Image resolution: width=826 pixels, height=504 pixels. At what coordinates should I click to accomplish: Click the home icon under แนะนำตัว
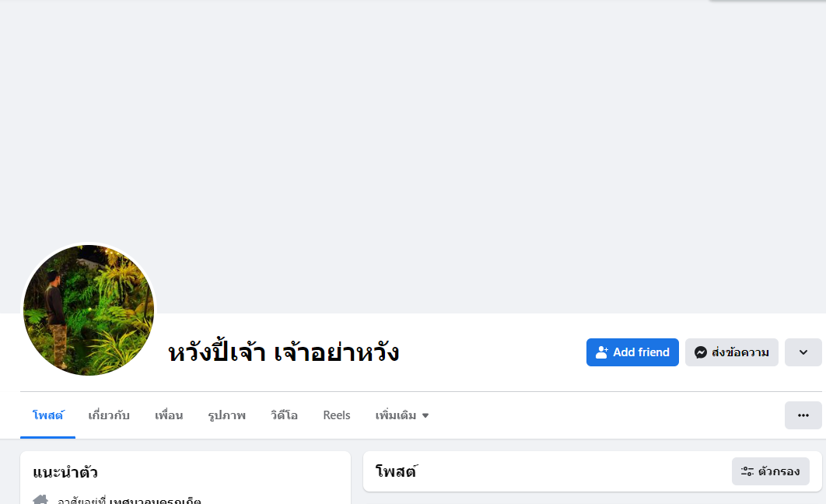tap(40, 500)
